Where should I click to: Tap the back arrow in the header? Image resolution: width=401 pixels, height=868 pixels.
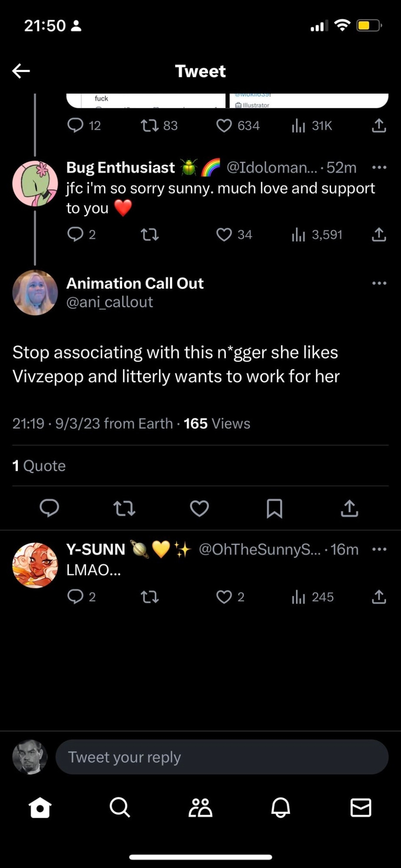click(21, 71)
